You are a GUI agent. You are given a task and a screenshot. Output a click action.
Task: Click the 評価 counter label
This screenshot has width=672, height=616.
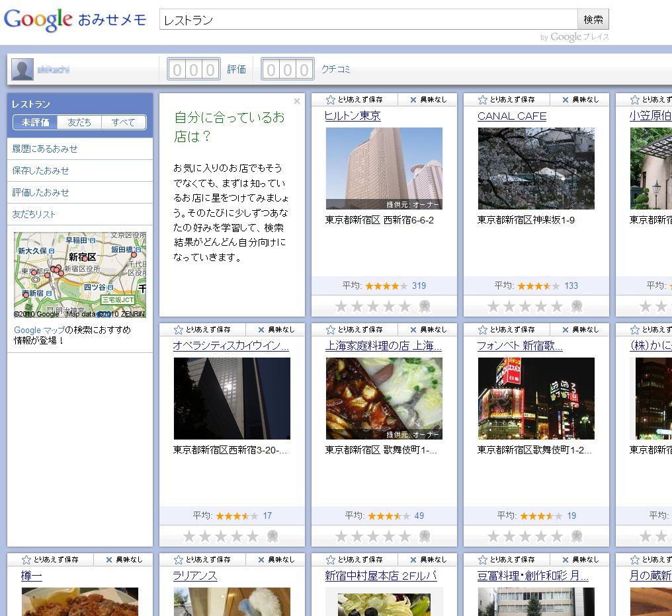tap(237, 69)
